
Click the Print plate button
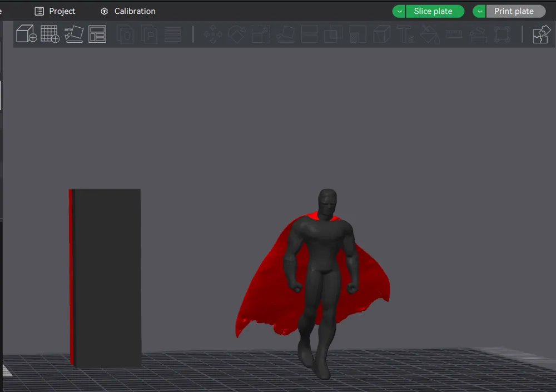coord(515,11)
